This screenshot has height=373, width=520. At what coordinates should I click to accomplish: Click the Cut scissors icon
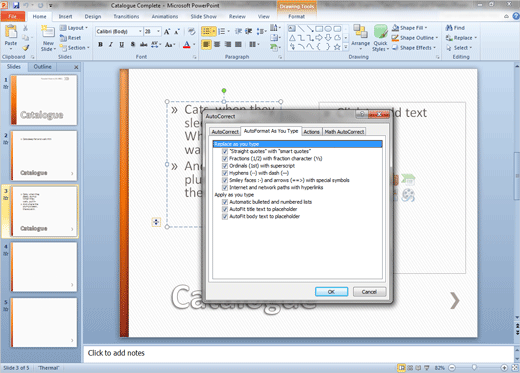[26, 28]
